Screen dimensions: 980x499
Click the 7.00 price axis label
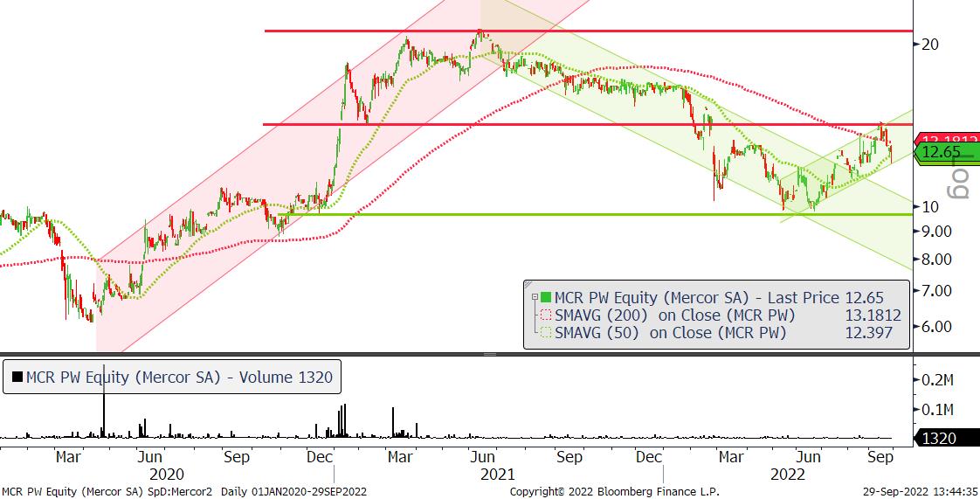[936, 290]
